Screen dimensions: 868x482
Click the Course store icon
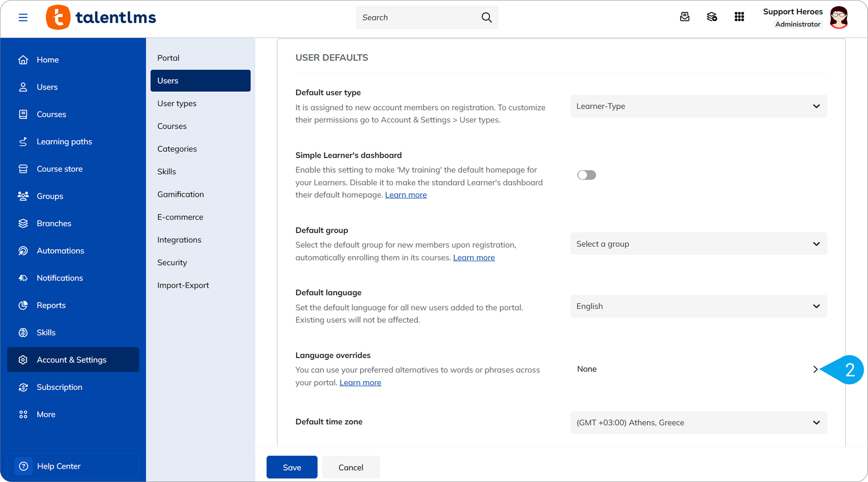pyautogui.click(x=23, y=169)
